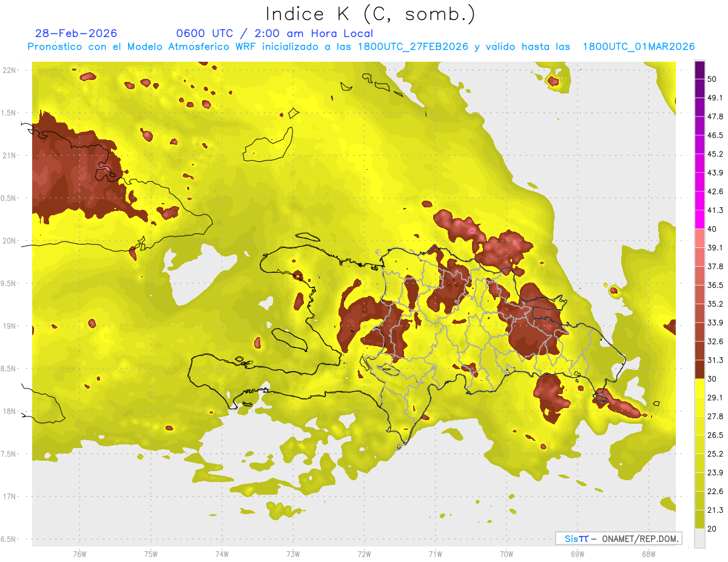Click the 22N latitude axis label
Screen dimensions: 728x562
coord(9,70)
